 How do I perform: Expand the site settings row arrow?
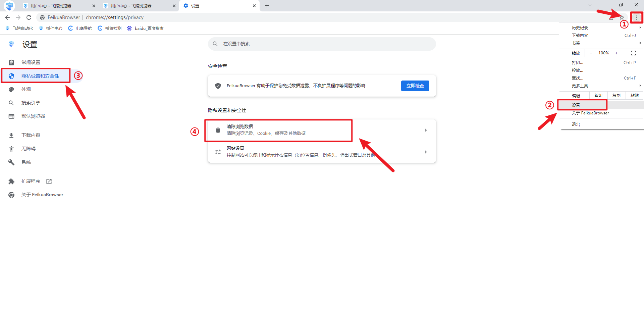point(426,152)
